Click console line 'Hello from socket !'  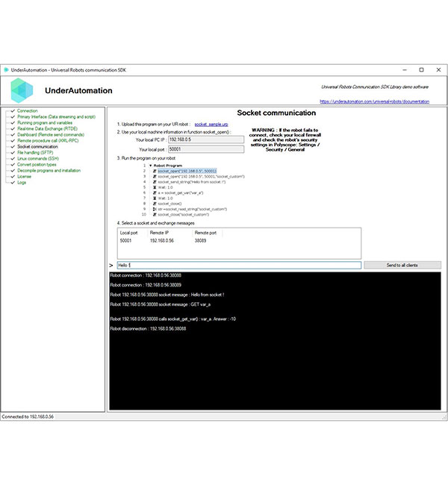tap(167, 295)
